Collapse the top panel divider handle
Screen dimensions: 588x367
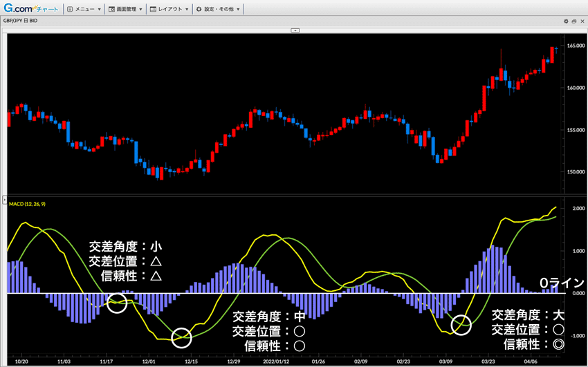(295, 30)
